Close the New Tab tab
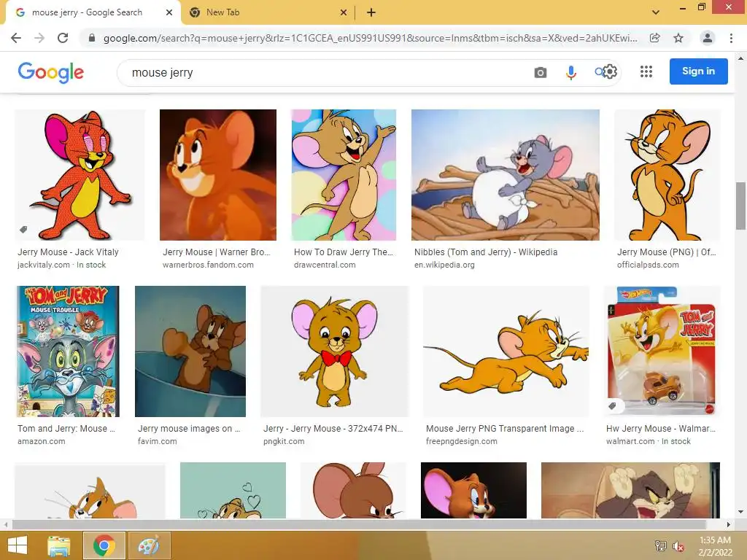The image size is (747, 560). pyautogui.click(x=344, y=12)
